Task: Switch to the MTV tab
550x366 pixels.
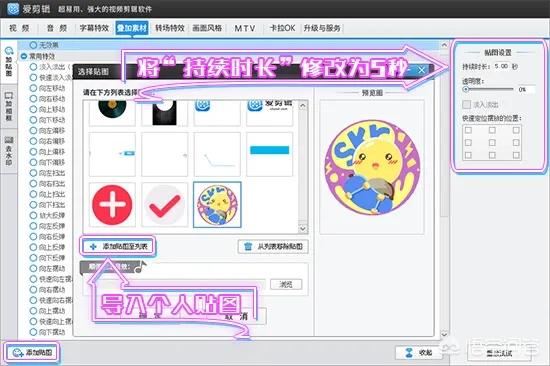Action: pos(245,28)
